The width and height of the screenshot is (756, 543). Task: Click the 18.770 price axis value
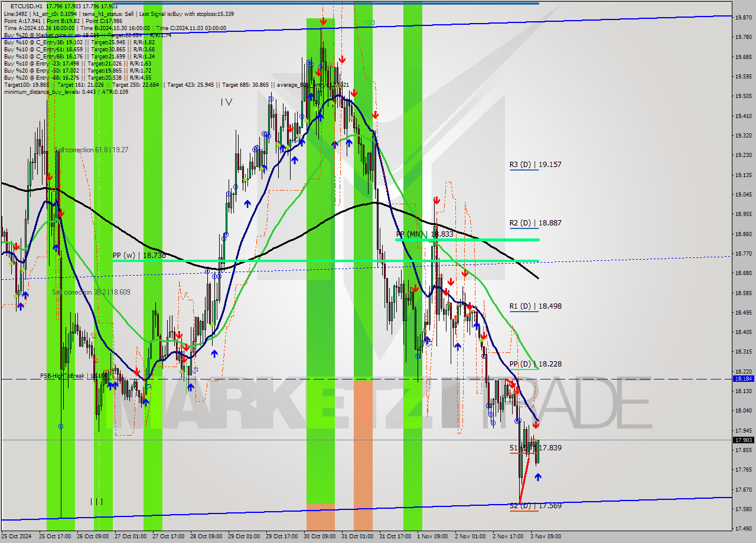(x=743, y=253)
